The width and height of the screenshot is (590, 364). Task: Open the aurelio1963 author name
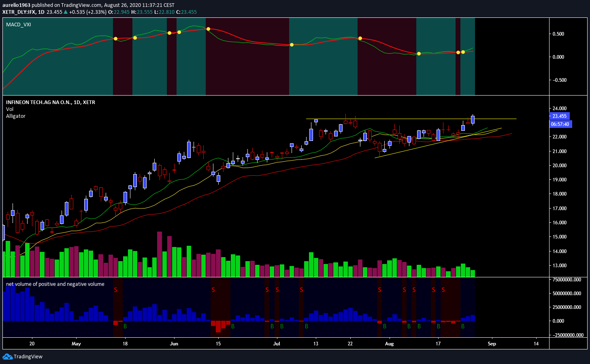[16, 5]
